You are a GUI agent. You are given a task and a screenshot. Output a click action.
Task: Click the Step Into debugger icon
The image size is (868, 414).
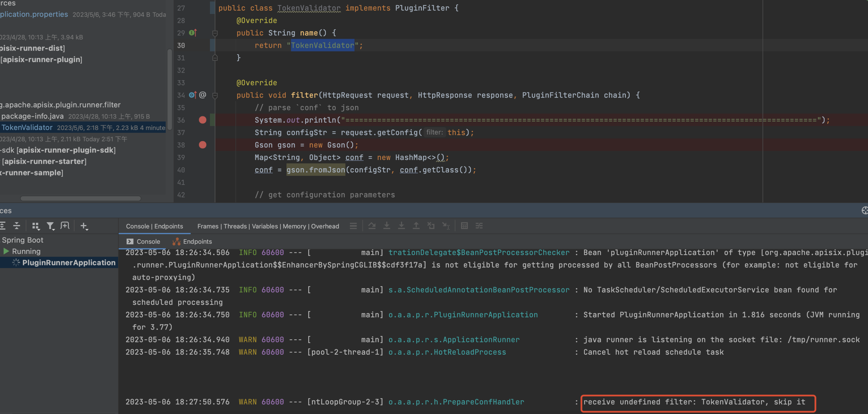(x=386, y=226)
